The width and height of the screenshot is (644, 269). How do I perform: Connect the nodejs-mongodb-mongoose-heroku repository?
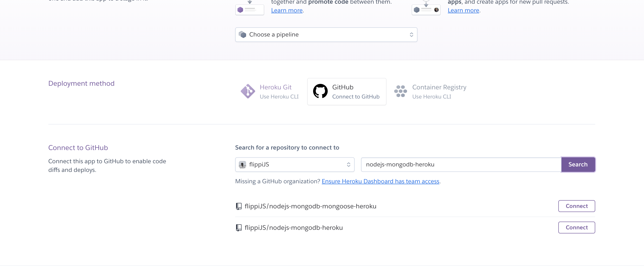tap(577, 206)
